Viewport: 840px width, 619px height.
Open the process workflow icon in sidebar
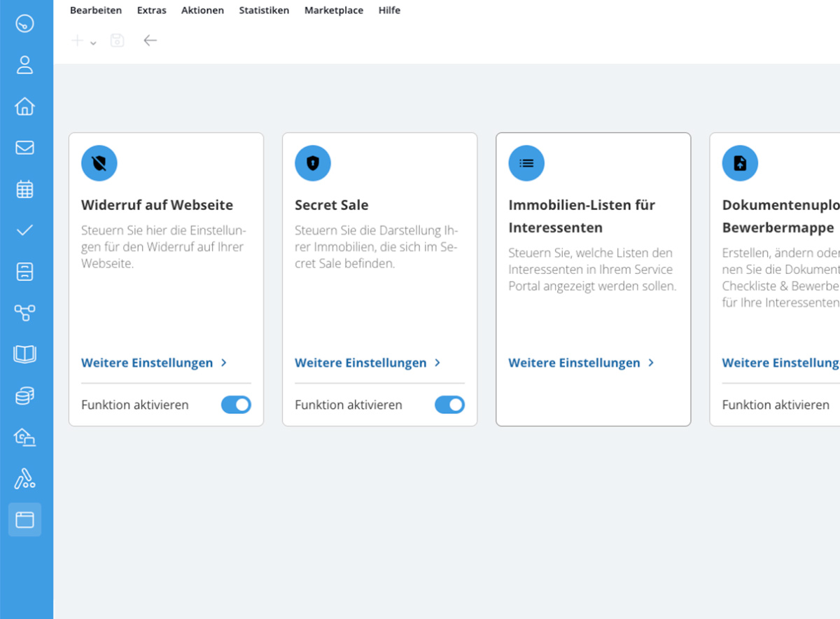[24, 313]
